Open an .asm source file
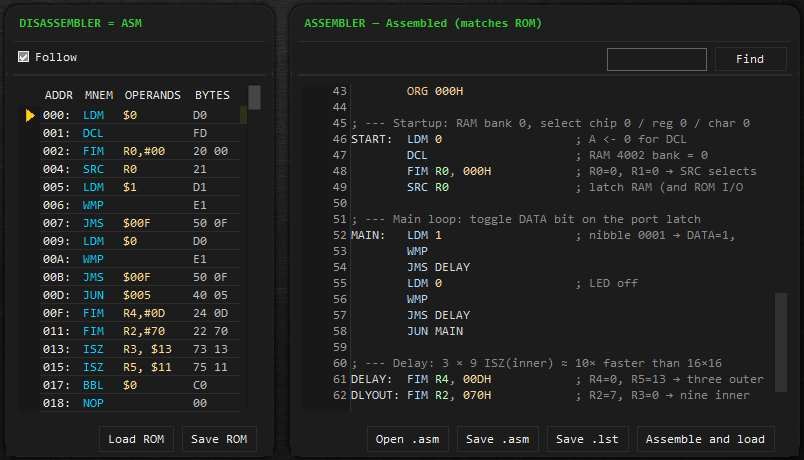 [x=408, y=439]
